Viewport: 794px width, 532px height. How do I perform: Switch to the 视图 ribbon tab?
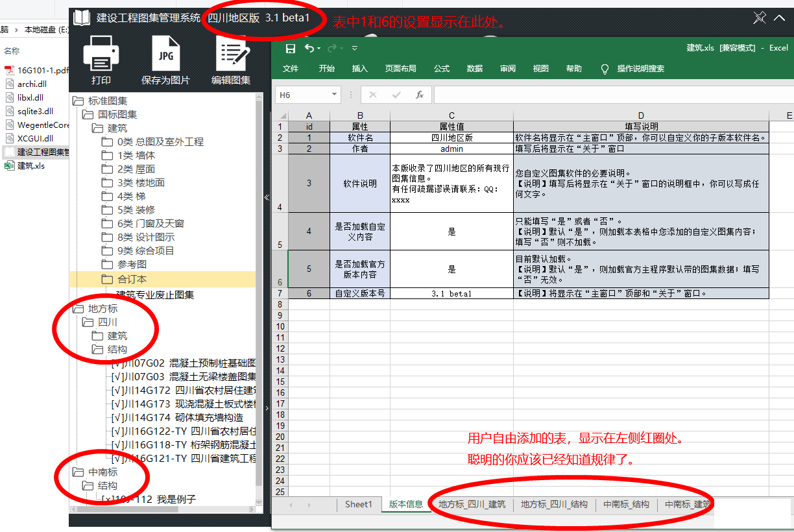pos(540,69)
